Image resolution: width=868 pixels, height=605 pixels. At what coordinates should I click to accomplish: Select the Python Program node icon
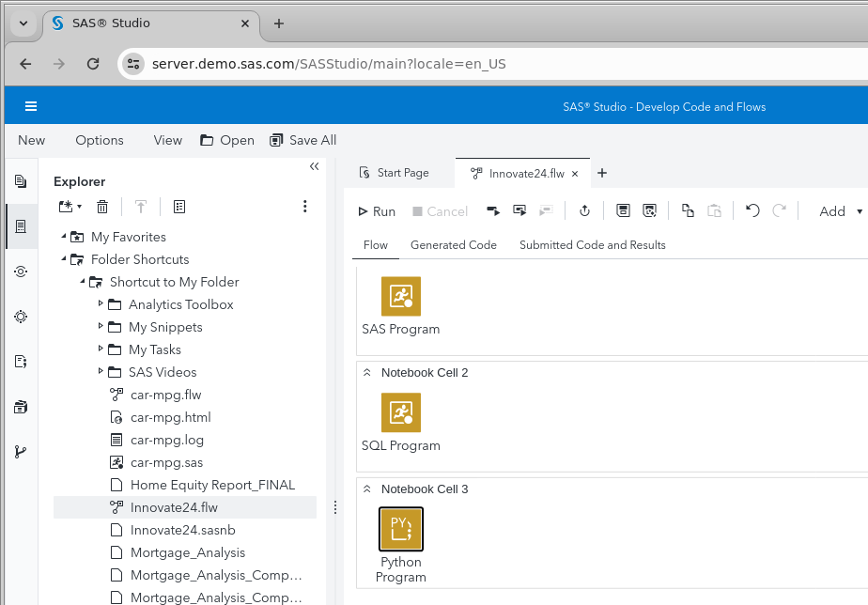[x=401, y=529]
